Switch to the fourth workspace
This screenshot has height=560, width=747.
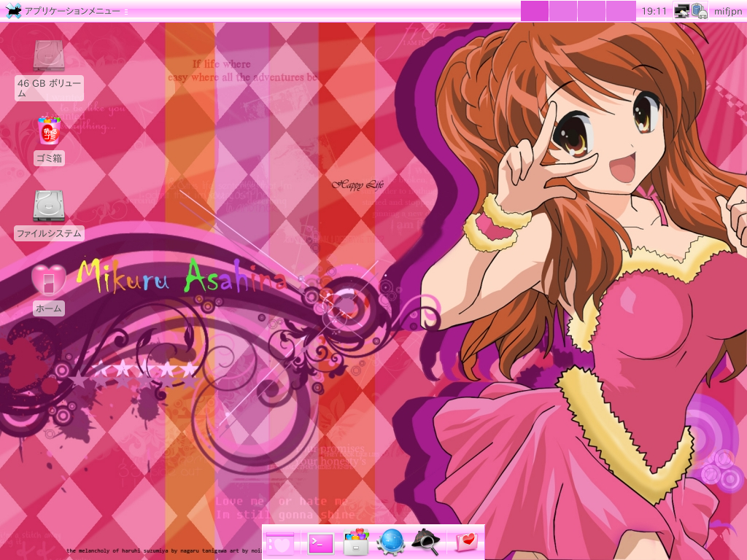point(621,10)
